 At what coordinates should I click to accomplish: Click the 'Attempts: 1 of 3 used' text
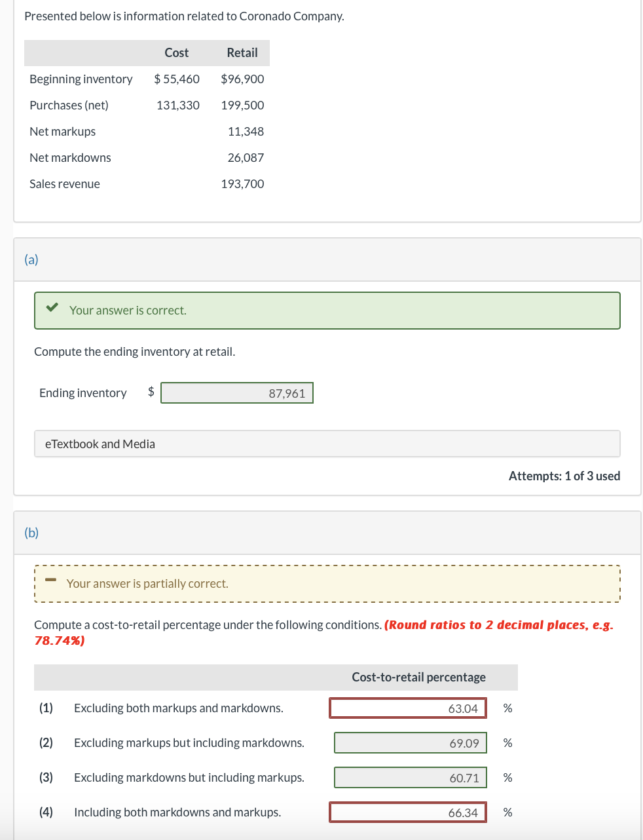pyautogui.click(x=564, y=476)
